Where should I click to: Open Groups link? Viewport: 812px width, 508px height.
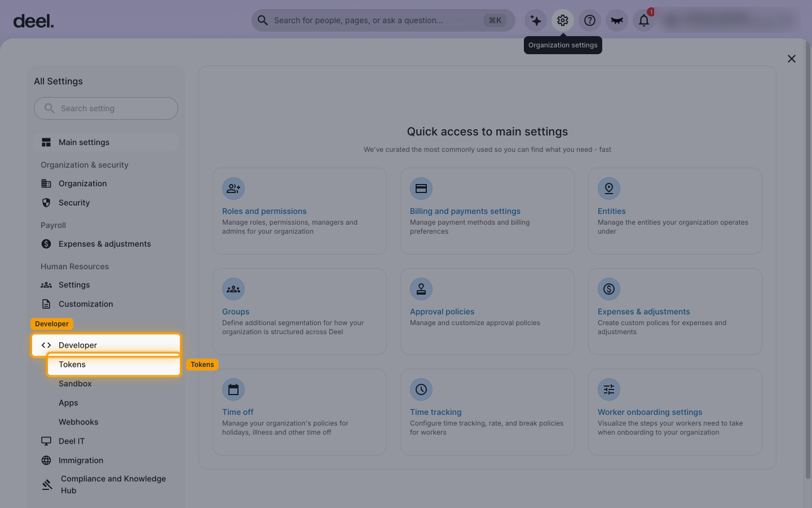[x=236, y=312]
